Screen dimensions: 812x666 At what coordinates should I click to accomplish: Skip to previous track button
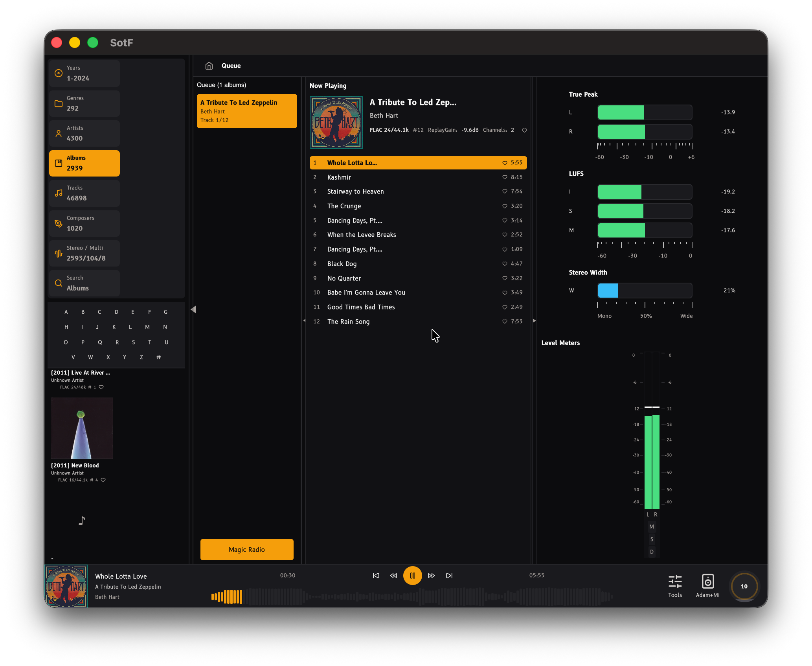[376, 576]
